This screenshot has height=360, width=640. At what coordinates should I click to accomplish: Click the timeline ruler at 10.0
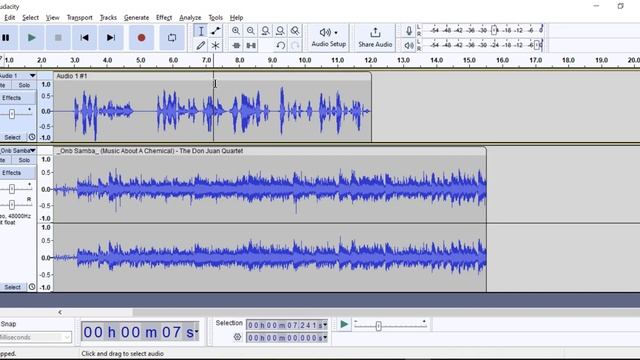click(304, 60)
